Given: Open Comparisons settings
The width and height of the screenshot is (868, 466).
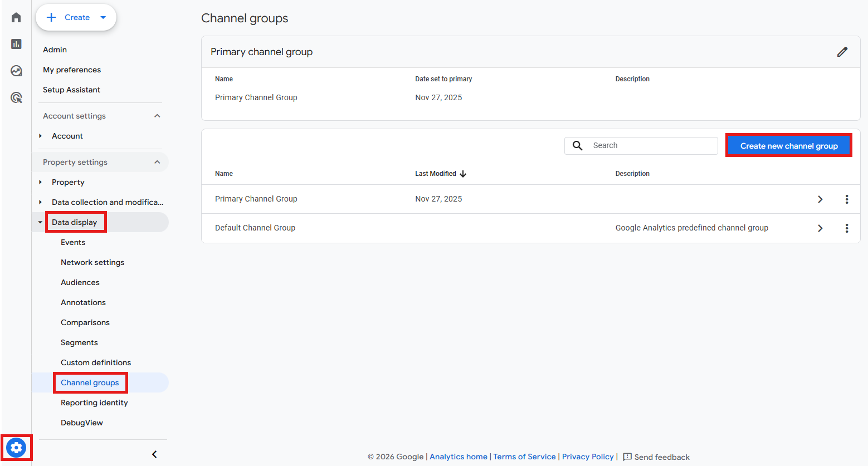Looking at the screenshot, I should click(85, 322).
